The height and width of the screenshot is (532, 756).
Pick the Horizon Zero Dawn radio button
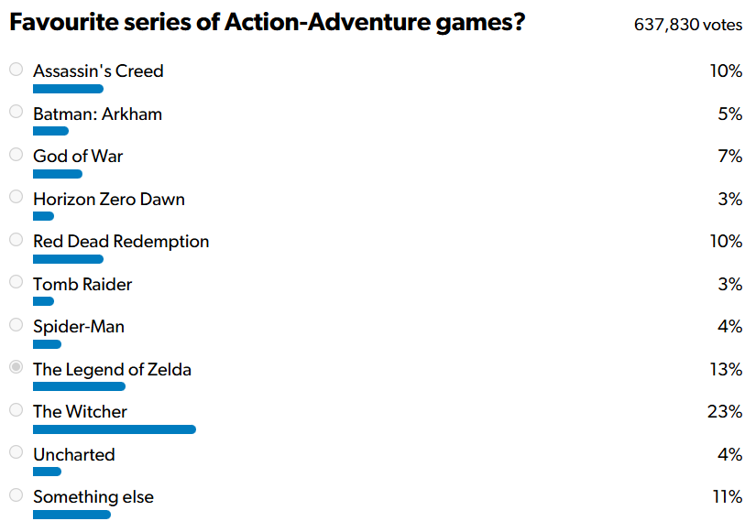(x=16, y=197)
